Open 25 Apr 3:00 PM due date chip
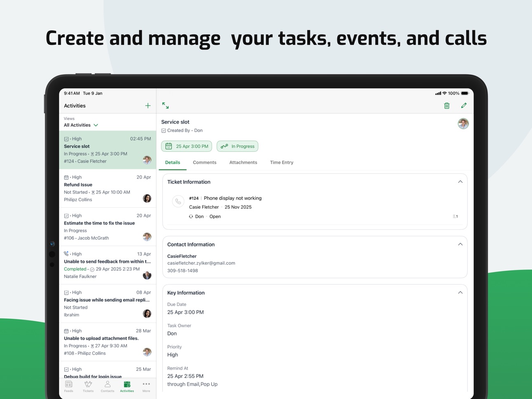 pos(186,146)
